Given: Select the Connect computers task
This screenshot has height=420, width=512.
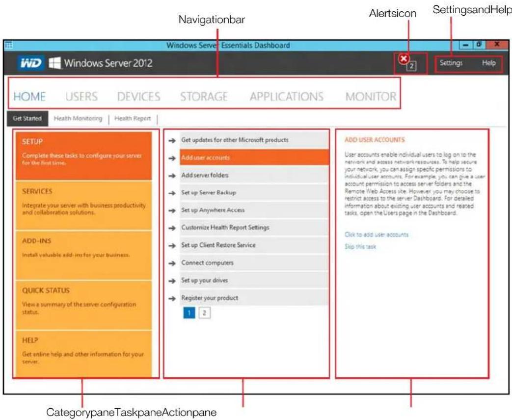Looking at the screenshot, I should click(254, 262).
